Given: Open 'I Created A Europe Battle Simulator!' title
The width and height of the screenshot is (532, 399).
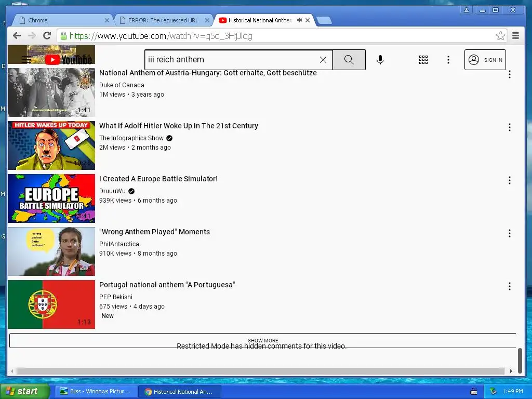Looking at the screenshot, I should (x=158, y=179).
